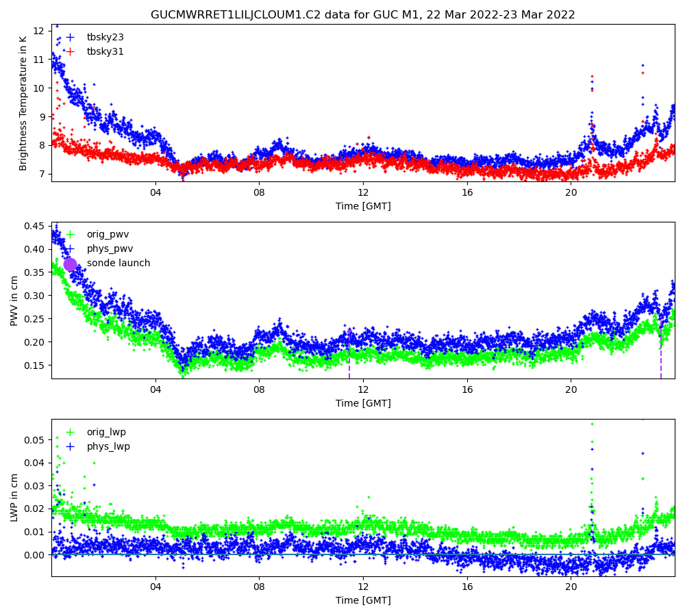Click the 11 tick on brightness temperature y-axis
The image size is (685, 616).
(x=38, y=60)
